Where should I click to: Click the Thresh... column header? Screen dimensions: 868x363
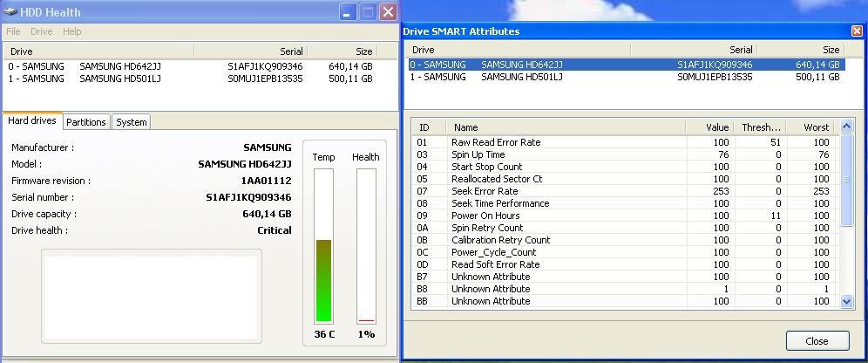[761, 127]
